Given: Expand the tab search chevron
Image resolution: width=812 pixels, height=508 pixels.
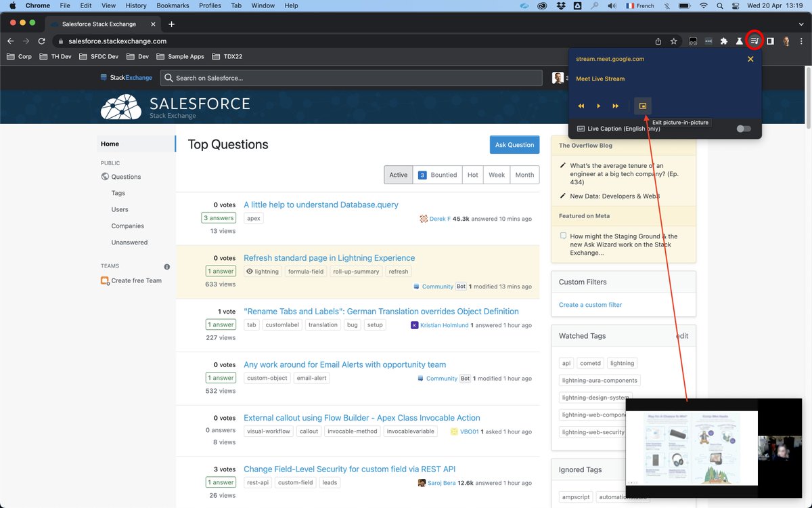Looking at the screenshot, I should tap(802, 24).
